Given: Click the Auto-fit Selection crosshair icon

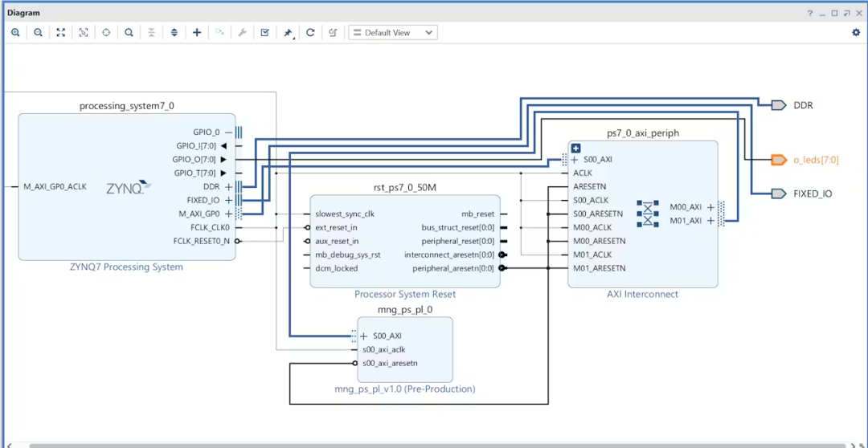Looking at the screenshot, I should [106, 33].
